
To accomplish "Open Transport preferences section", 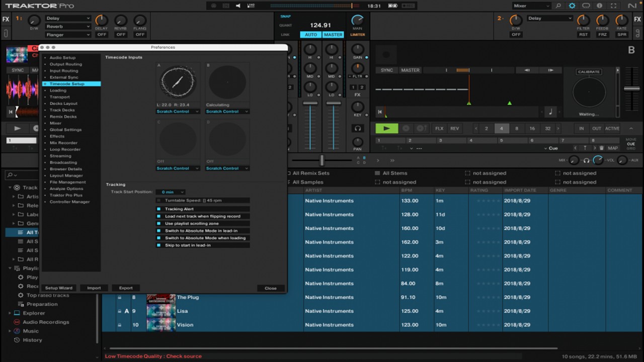I will click(60, 97).
